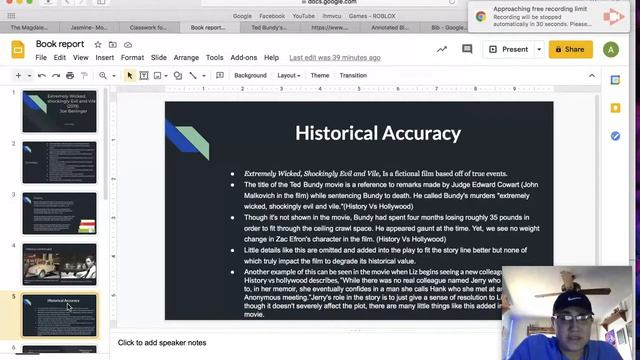Open the Edit menu
This screenshot has height=360, width=640.
pyautogui.click(x=60, y=58)
